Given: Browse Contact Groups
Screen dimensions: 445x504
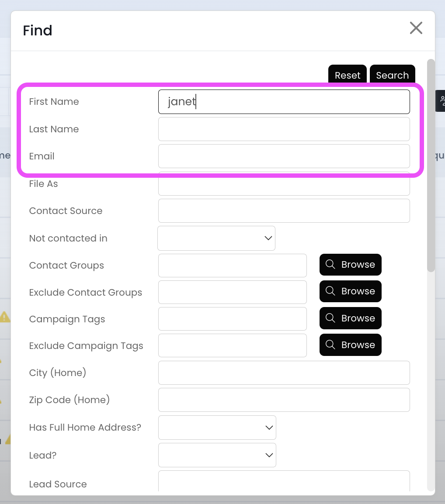Looking at the screenshot, I should click(350, 265).
